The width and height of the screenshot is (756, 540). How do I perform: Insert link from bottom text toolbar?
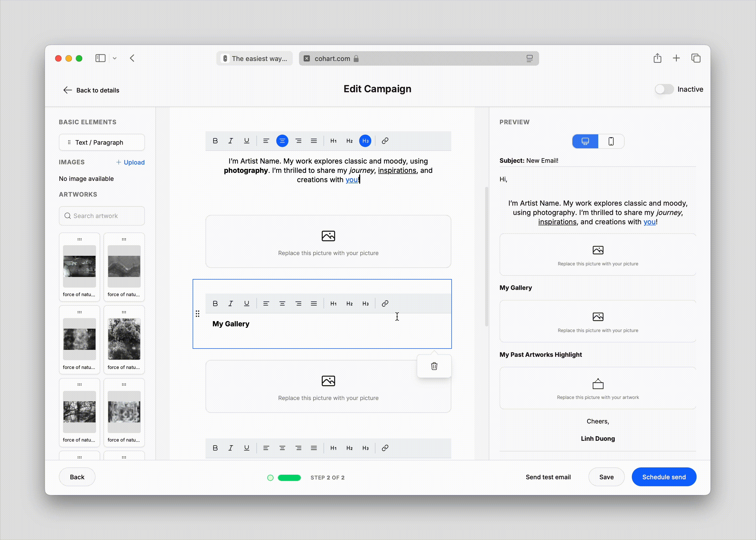(385, 448)
